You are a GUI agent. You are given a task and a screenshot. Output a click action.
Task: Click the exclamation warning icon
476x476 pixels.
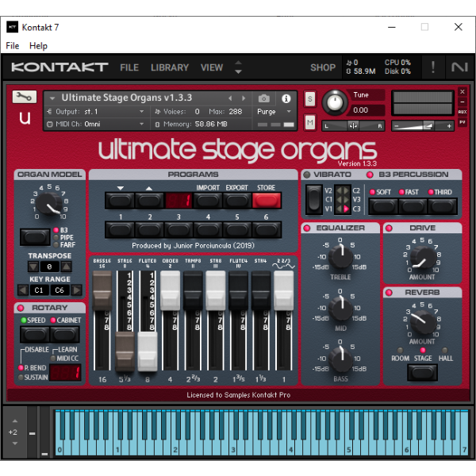(x=433, y=67)
